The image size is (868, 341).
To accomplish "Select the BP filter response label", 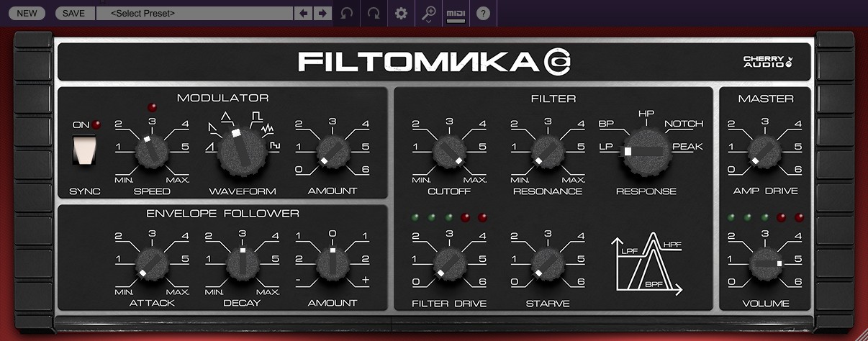I will pyautogui.click(x=606, y=124).
